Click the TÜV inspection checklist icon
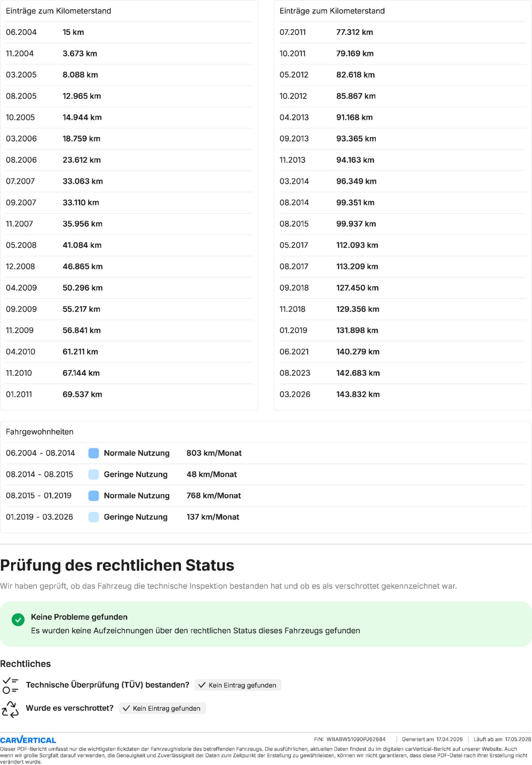 tap(10, 686)
